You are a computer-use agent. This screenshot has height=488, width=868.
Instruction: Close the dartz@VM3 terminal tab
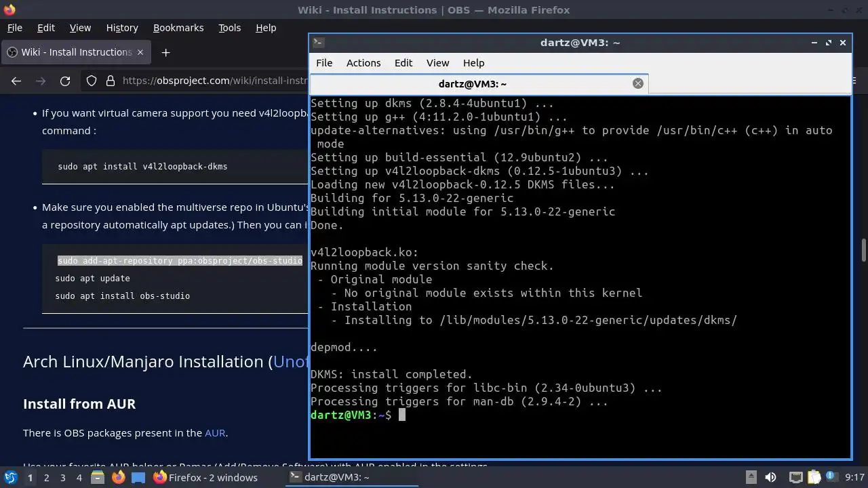(x=637, y=83)
